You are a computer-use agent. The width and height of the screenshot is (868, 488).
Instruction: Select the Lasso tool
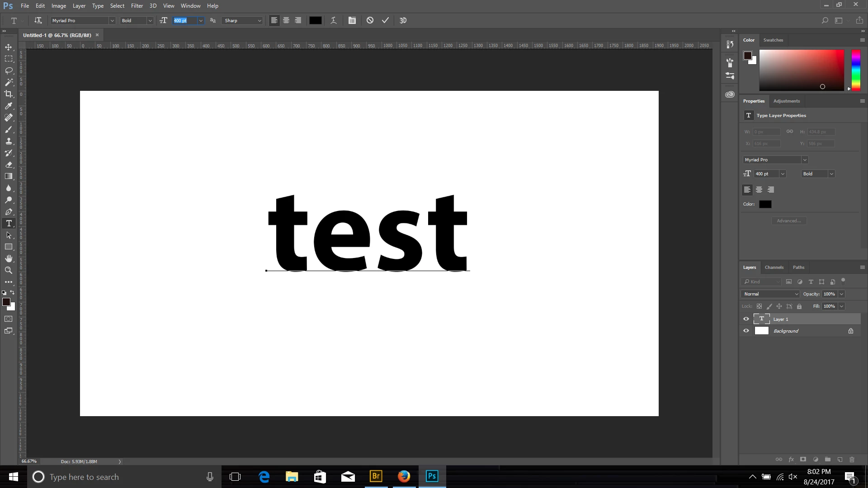point(9,70)
